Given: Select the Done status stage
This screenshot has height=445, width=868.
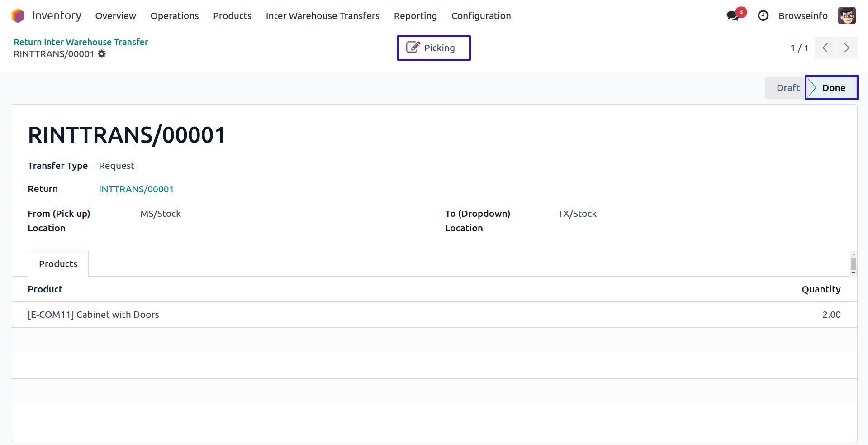Looking at the screenshot, I should (x=833, y=88).
